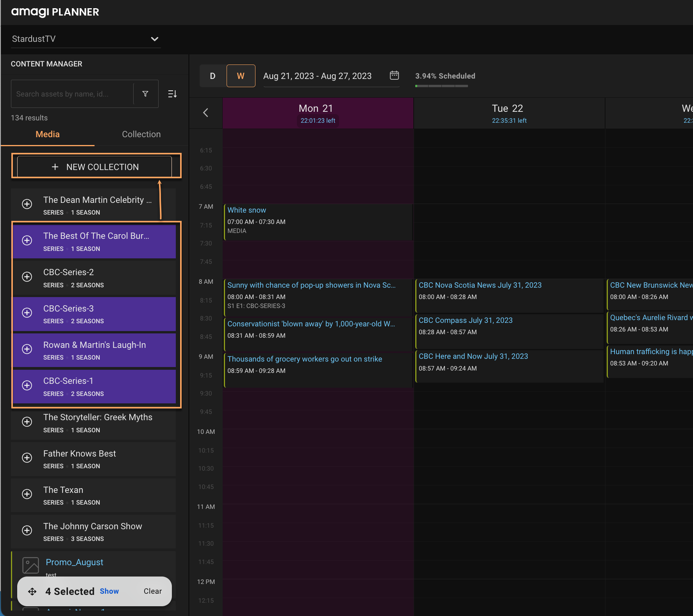Show the 4 selected items
This screenshot has width=693, height=616.
[109, 591]
